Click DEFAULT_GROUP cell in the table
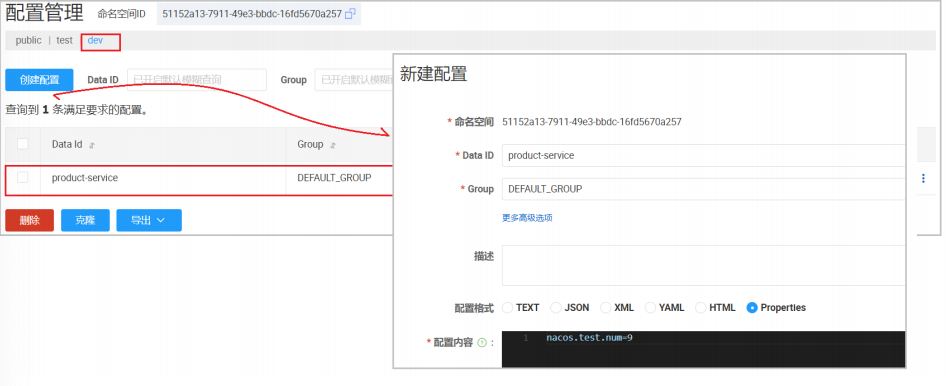This screenshot has width=946, height=386. pos(334,178)
